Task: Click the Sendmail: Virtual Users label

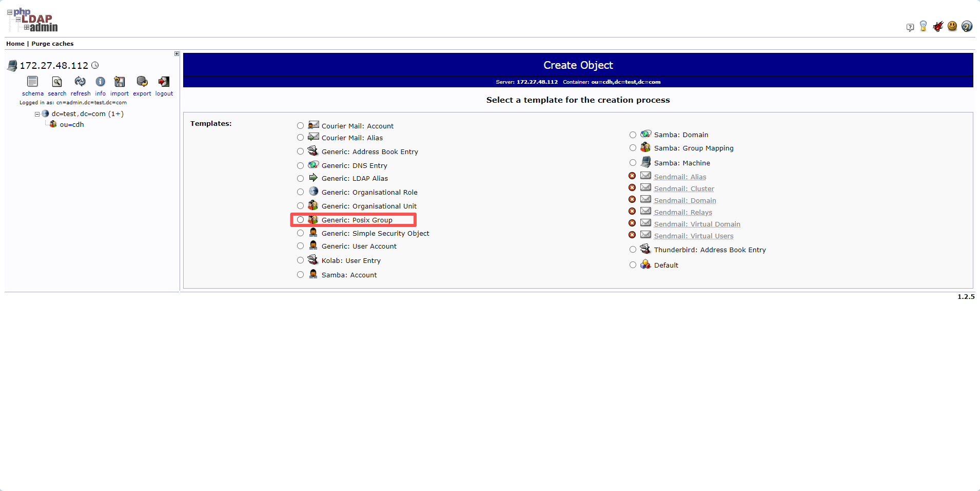Action: pos(694,236)
